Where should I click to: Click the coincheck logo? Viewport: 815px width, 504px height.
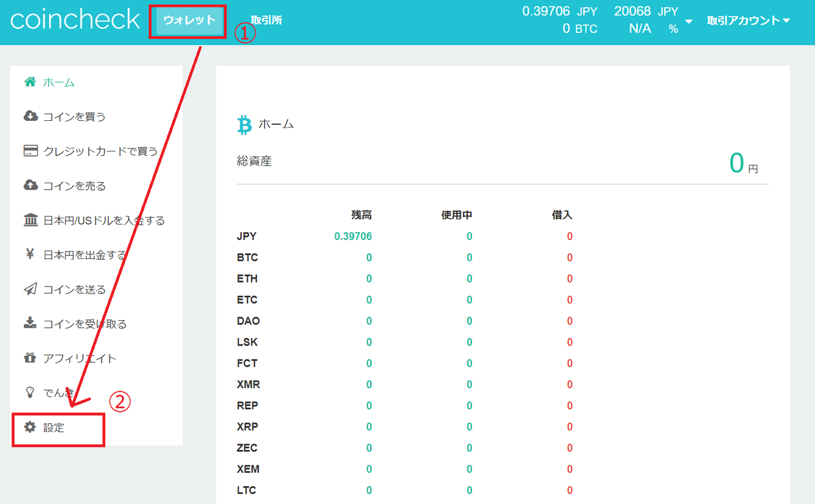click(74, 20)
